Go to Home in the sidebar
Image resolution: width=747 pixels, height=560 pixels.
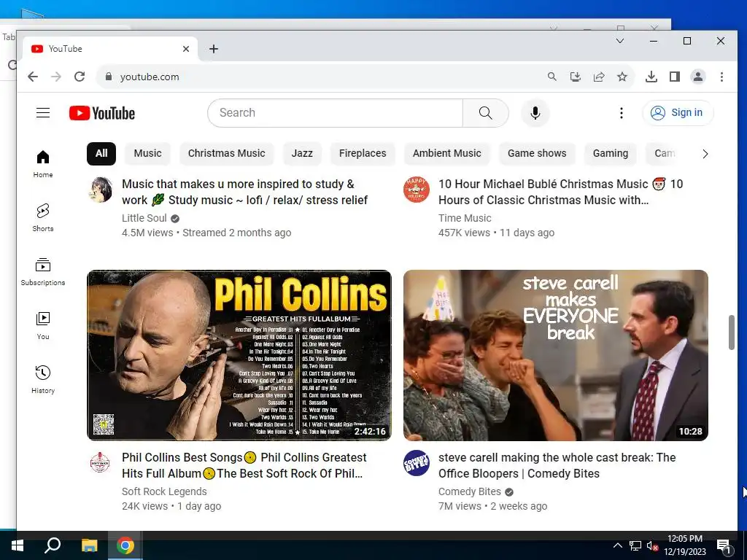click(x=43, y=164)
